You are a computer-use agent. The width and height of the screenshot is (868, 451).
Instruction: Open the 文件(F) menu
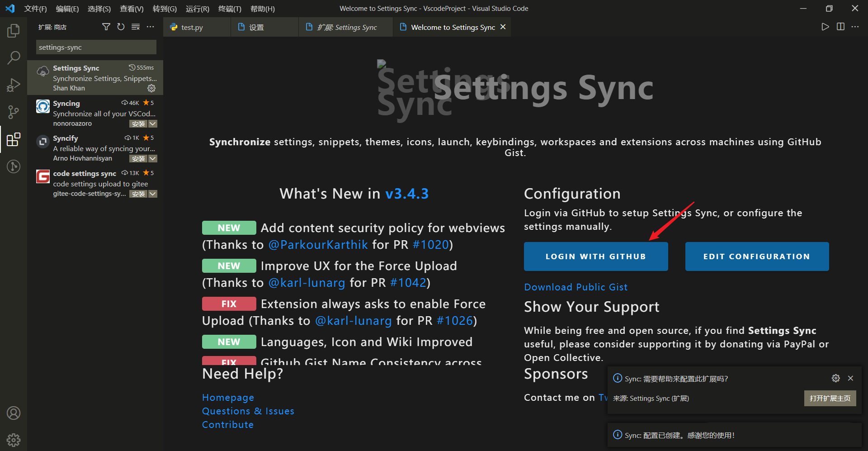pos(35,9)
